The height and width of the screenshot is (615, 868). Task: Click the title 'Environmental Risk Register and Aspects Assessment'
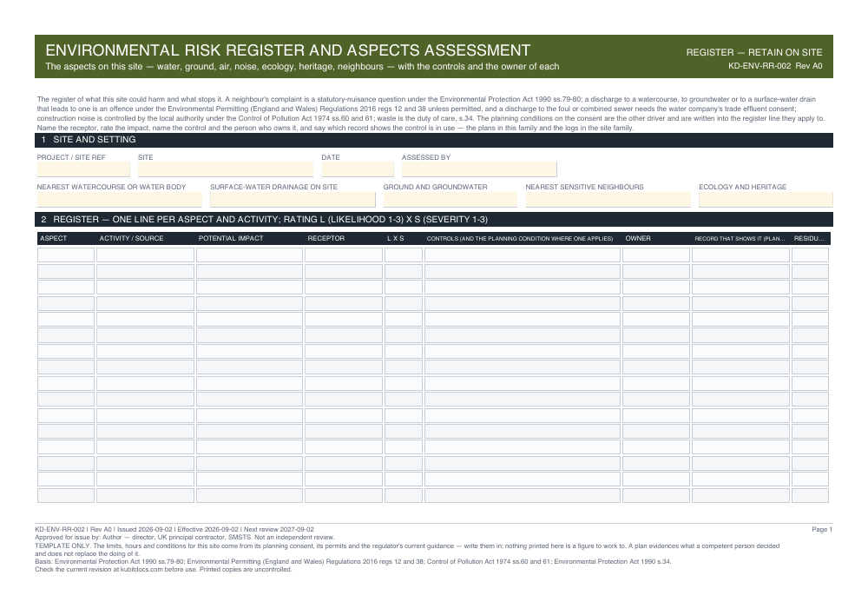tap(288, 50)
